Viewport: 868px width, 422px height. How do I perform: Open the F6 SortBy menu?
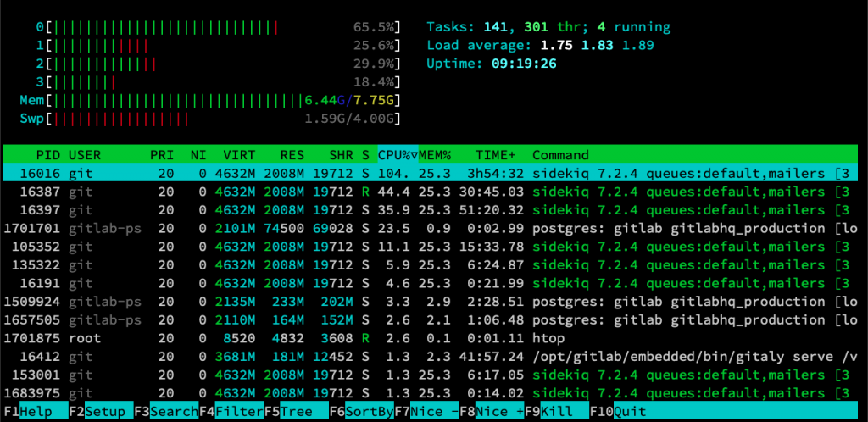pos(361,412)
